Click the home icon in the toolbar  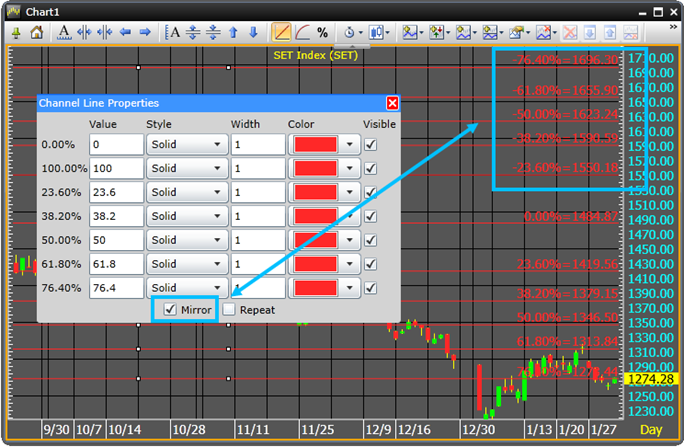[36, 32]
